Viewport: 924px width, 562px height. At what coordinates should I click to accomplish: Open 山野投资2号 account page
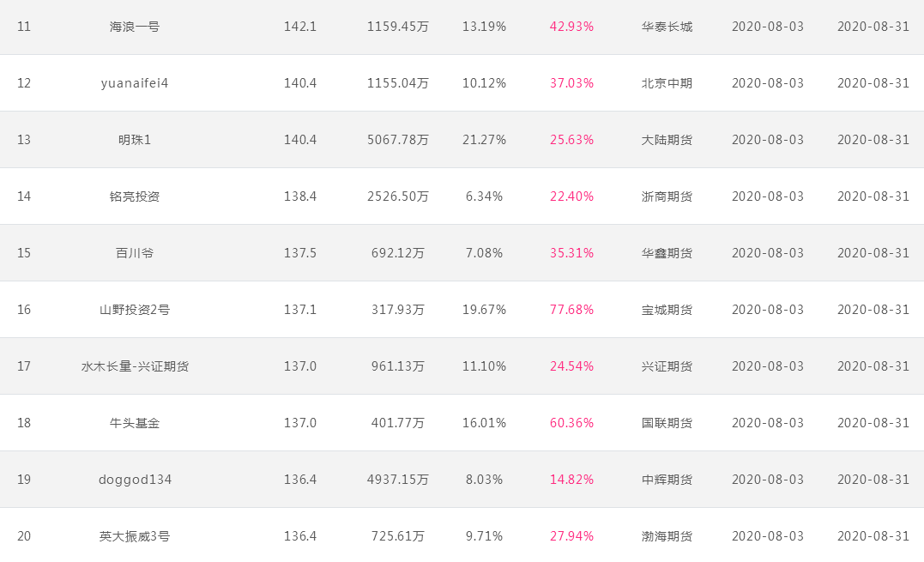pos(135,309)
